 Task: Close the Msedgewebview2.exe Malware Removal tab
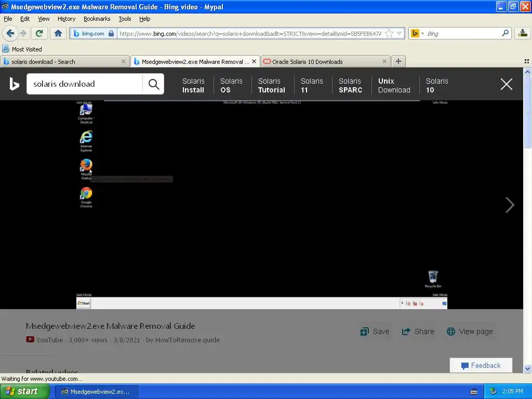tap(254, 61)
